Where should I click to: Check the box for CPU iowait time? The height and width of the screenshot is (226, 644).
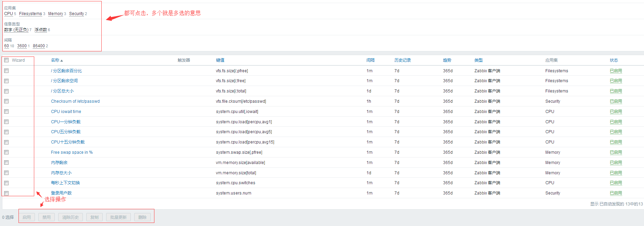coord(7,112)
